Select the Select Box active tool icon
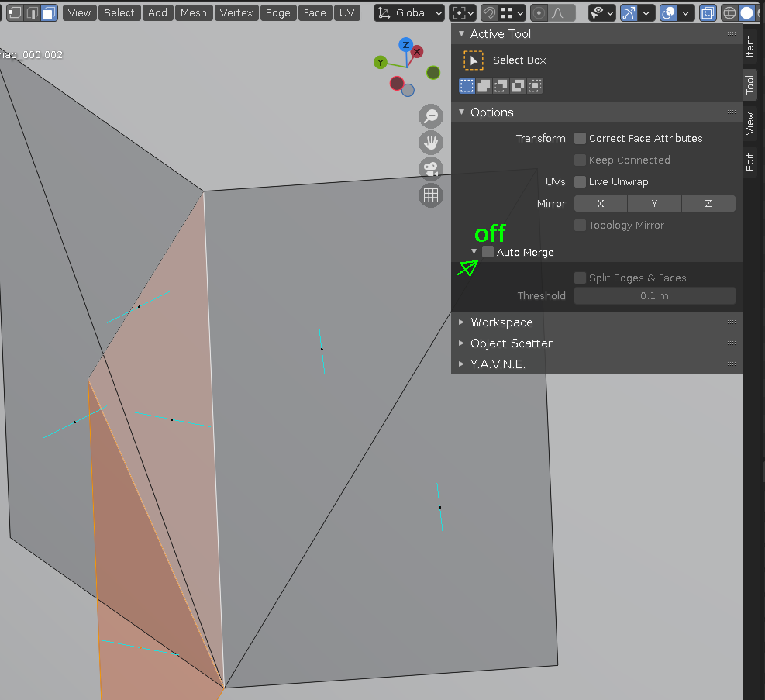 point(473,60)
